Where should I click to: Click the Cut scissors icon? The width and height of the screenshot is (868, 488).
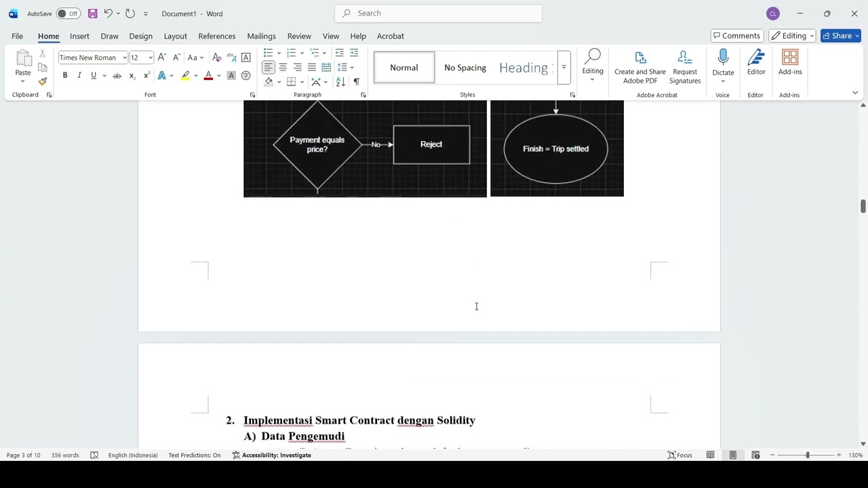(x=43, y=53)
